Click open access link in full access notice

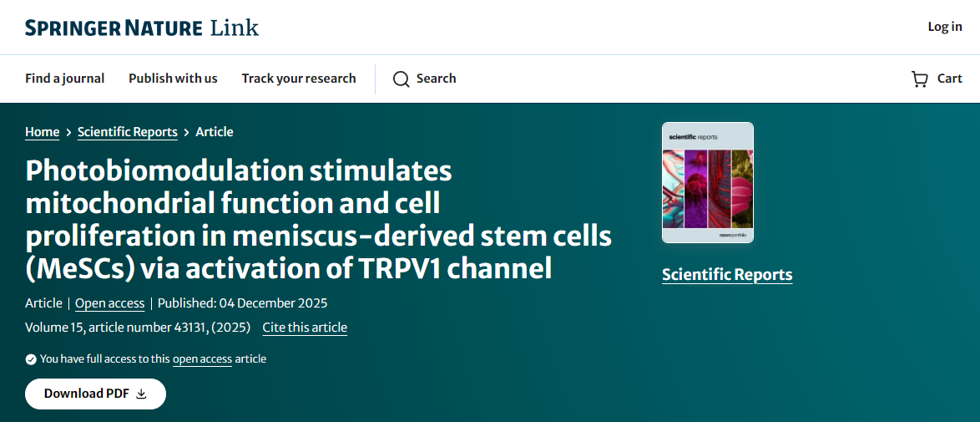click(202, 359)
